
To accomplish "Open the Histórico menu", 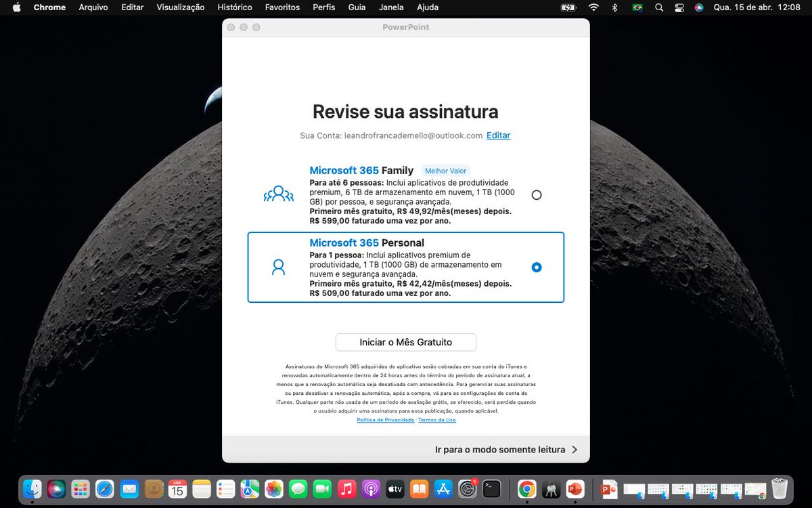I will click(235, 7).
